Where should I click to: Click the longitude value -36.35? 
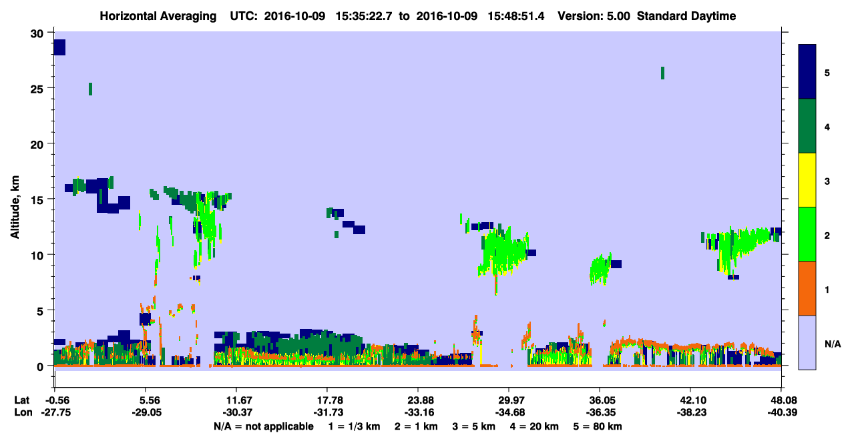coord(600,412)
